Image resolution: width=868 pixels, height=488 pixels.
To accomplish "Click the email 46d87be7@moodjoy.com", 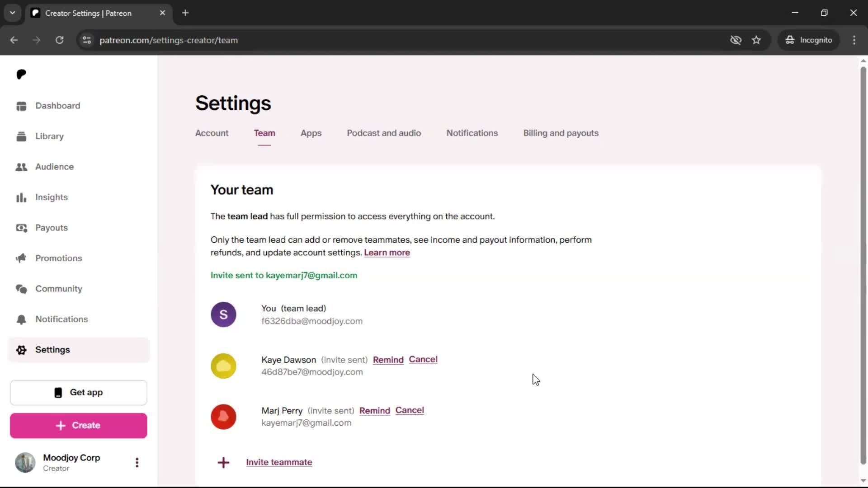I will coord(312,372).
